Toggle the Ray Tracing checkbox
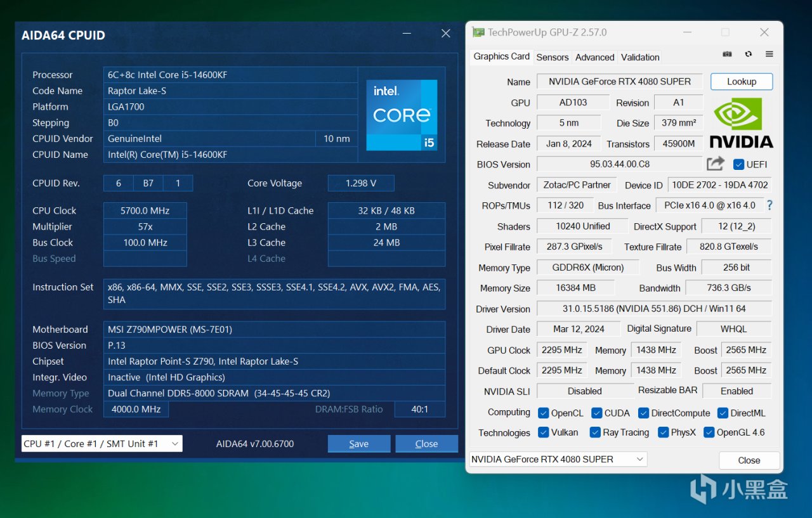 tap(595, 432)
